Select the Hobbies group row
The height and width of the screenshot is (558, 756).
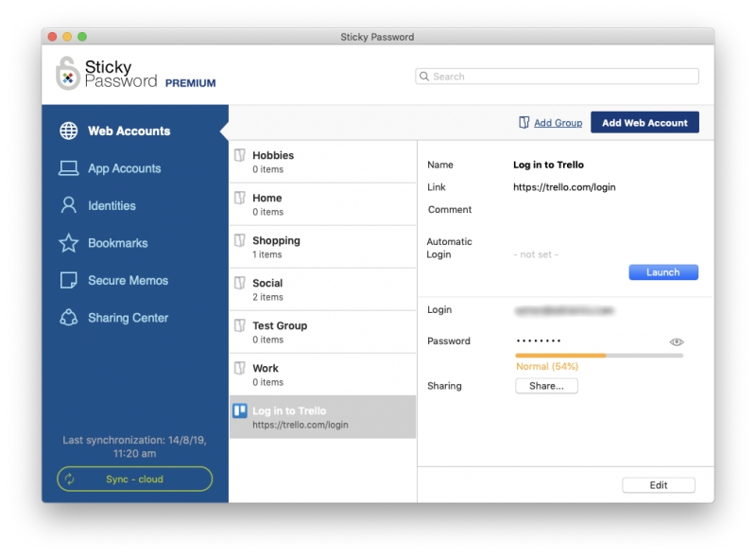[x=322, y=162]
